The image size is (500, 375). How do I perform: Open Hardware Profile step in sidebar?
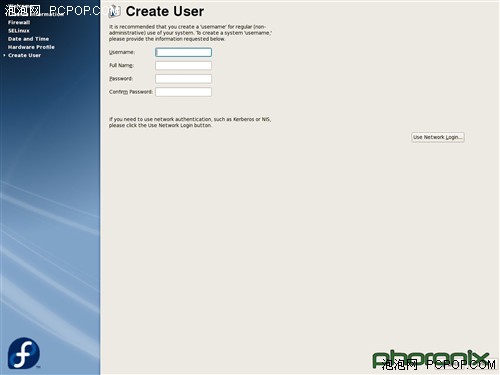tap(31, 47)
